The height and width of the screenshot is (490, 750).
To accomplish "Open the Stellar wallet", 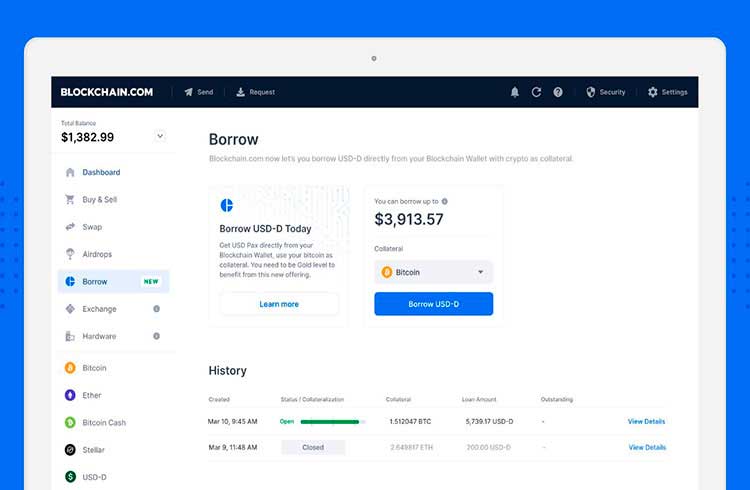I will coord(93,450).
